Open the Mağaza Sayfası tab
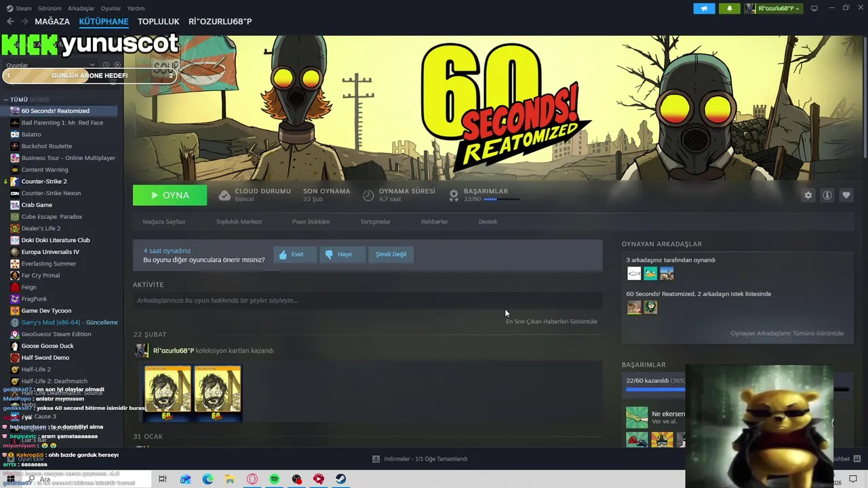The height and width of the screenshot is (488, 868). pos(163,222)
